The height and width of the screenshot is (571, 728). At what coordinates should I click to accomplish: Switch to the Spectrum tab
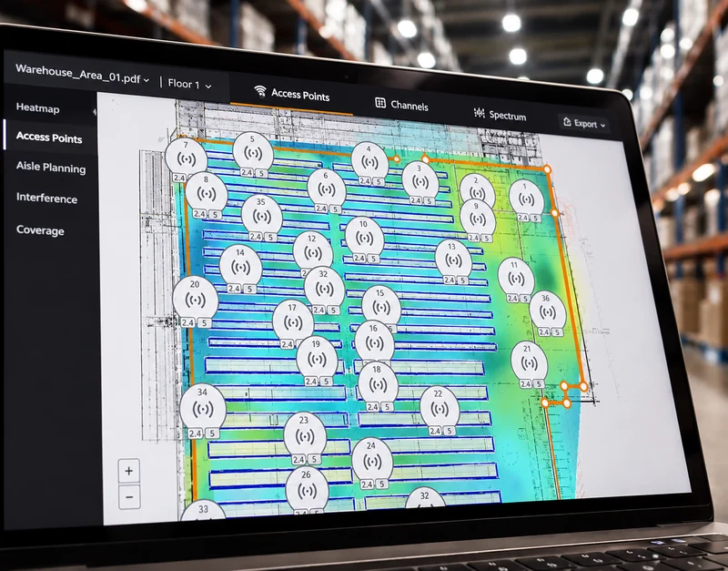click(x=500, y=115)
